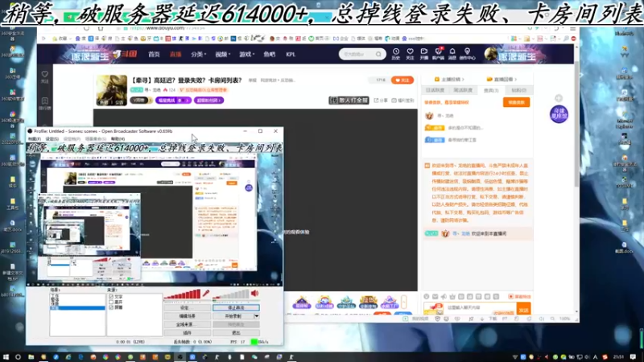Open the 关注 heart icon in Douyu header

coord(410,53)
